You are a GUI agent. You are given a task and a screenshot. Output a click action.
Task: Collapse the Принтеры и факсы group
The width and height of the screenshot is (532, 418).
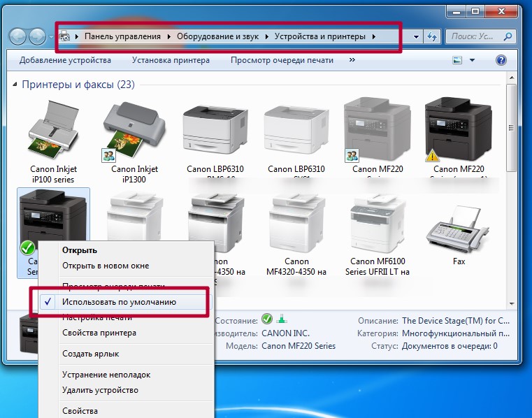pyautogui.click(x=15, y=84)
